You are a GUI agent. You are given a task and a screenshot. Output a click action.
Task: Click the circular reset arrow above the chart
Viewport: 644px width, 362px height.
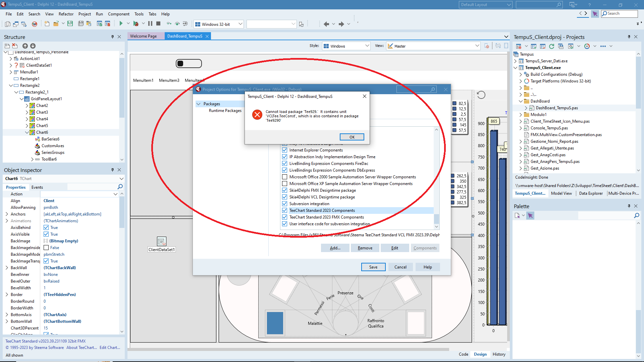pos(481,95)
